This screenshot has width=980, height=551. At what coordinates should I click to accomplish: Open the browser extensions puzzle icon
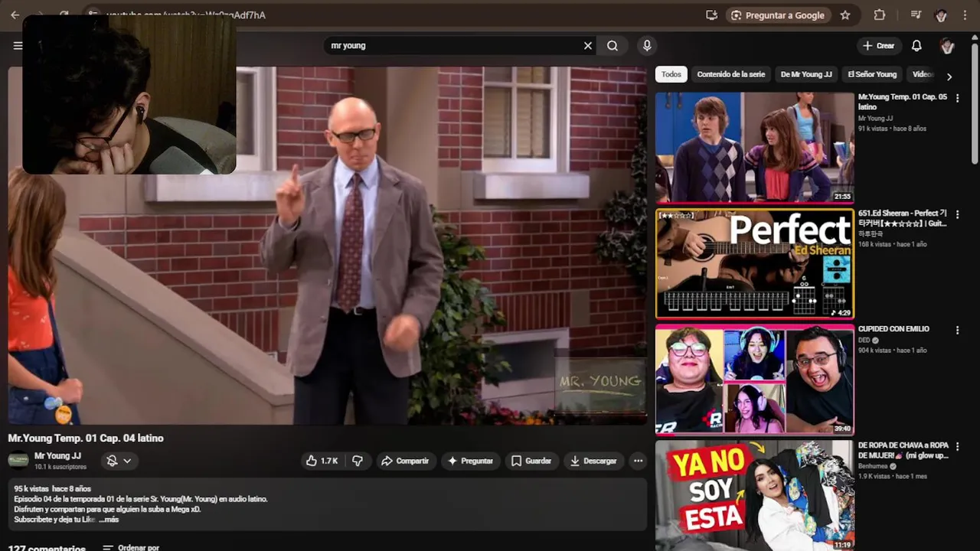tap(880, 15)
